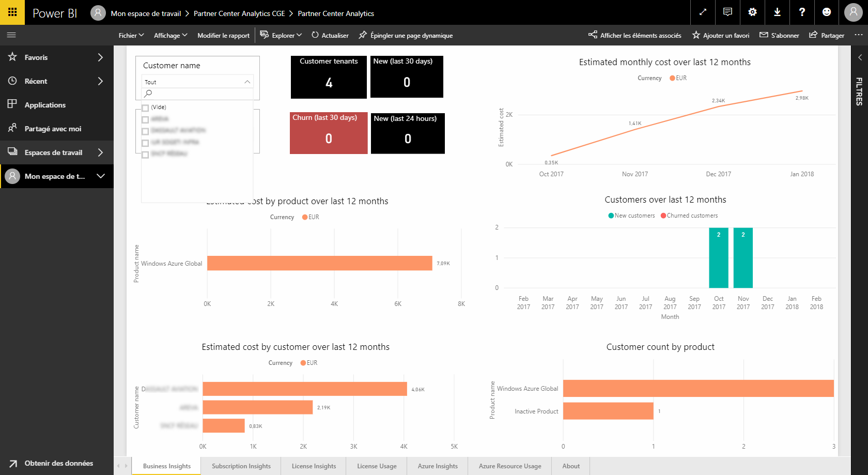Expand the Récent flyout chevron

pyautogui.click(x=100, y=81)
